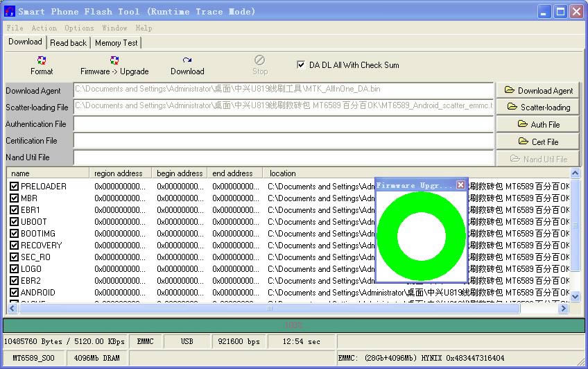Start Firmware -> Upgrade from toolbar
Screen dimensions: 588x369
click(114, 61)
